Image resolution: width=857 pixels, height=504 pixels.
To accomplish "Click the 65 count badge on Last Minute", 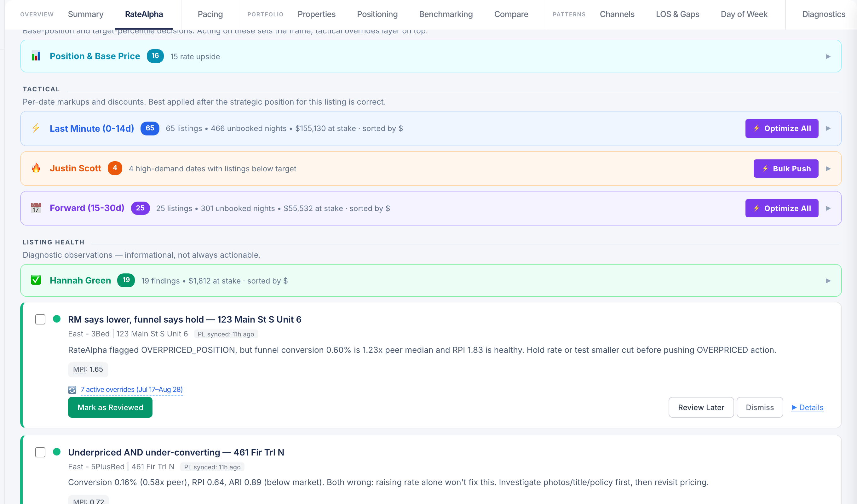I will pos(150,128).
